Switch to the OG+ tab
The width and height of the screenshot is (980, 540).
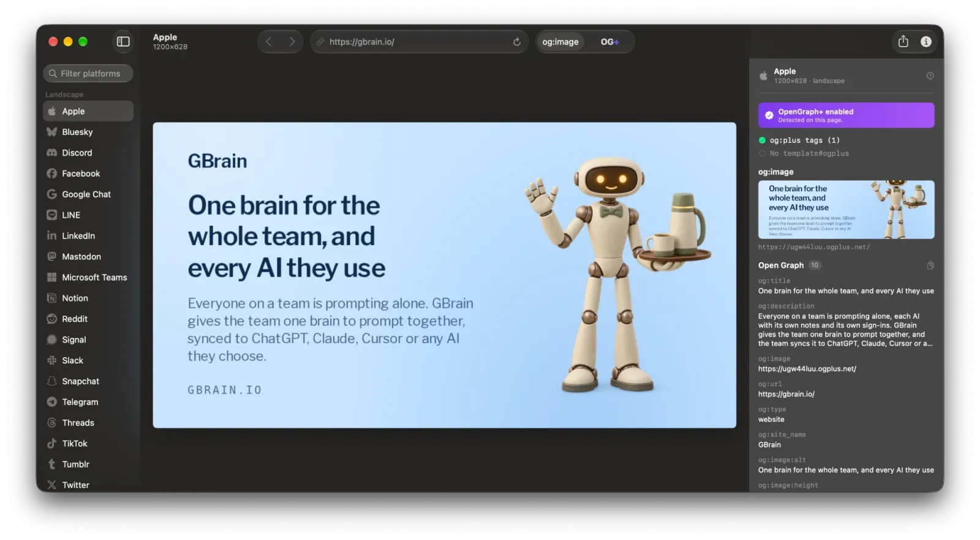609,42
